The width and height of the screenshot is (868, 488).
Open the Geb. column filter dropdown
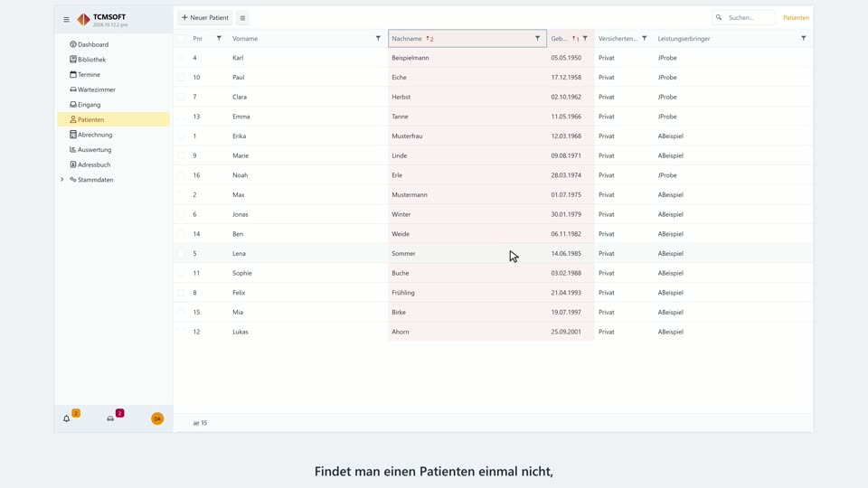585,39
